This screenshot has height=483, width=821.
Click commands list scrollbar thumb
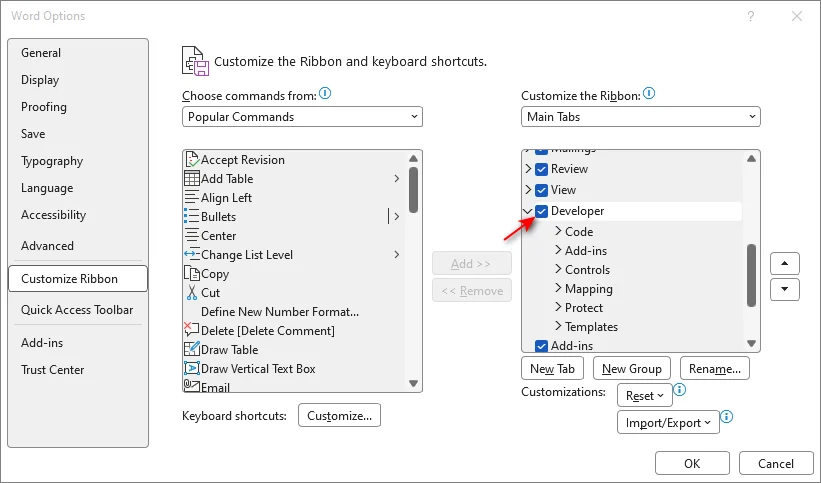[413, 190]
